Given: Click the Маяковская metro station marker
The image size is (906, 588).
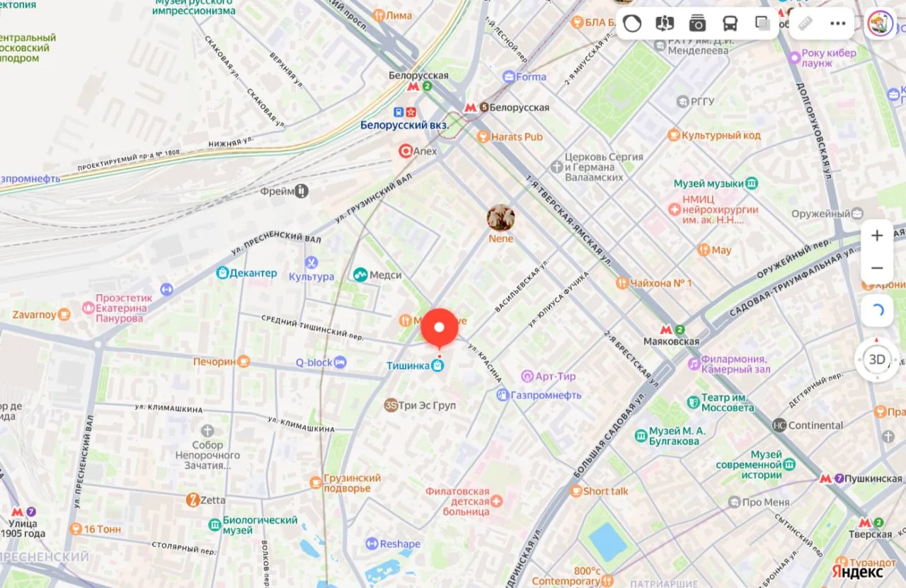Looking at the screenshot, I should [666, 329].
